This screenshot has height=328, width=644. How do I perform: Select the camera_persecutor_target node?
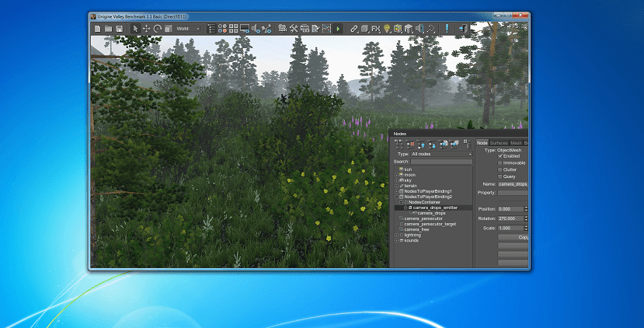click(430, 224)
